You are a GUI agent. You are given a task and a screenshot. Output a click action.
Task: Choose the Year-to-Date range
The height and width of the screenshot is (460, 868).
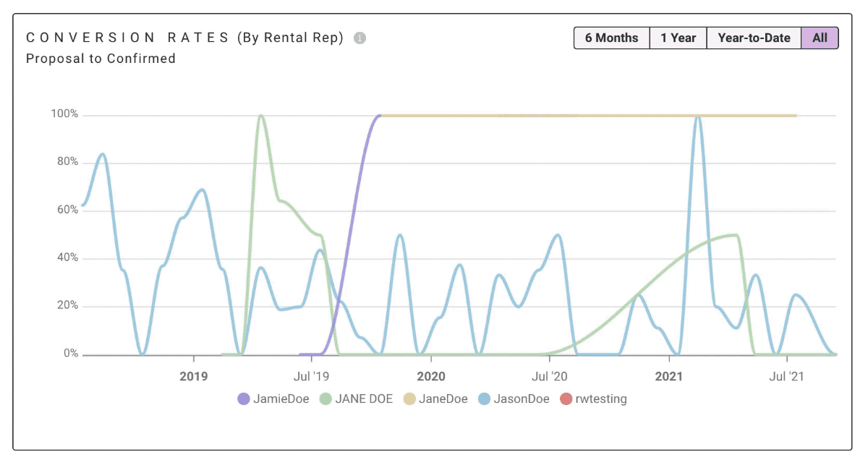(754, 38)
